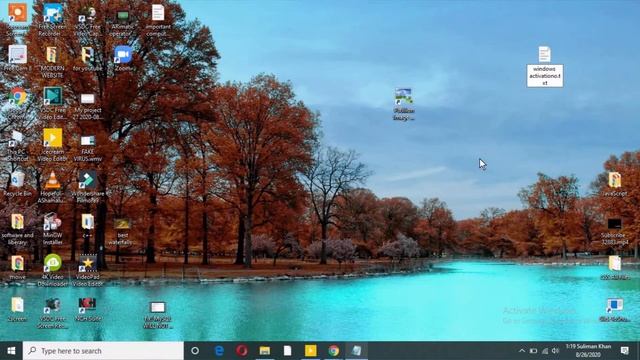Viewport: 640px width, 360px height.
Task: Open the volume control in the tray
Action: (x=555, y=351)
